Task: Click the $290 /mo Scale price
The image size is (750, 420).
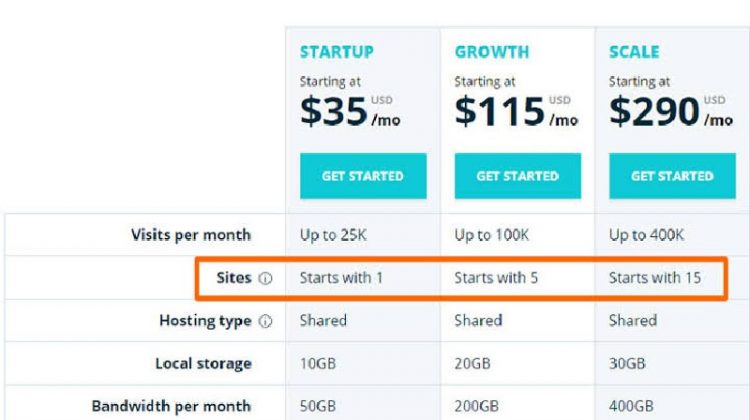Action: (671, 111)
